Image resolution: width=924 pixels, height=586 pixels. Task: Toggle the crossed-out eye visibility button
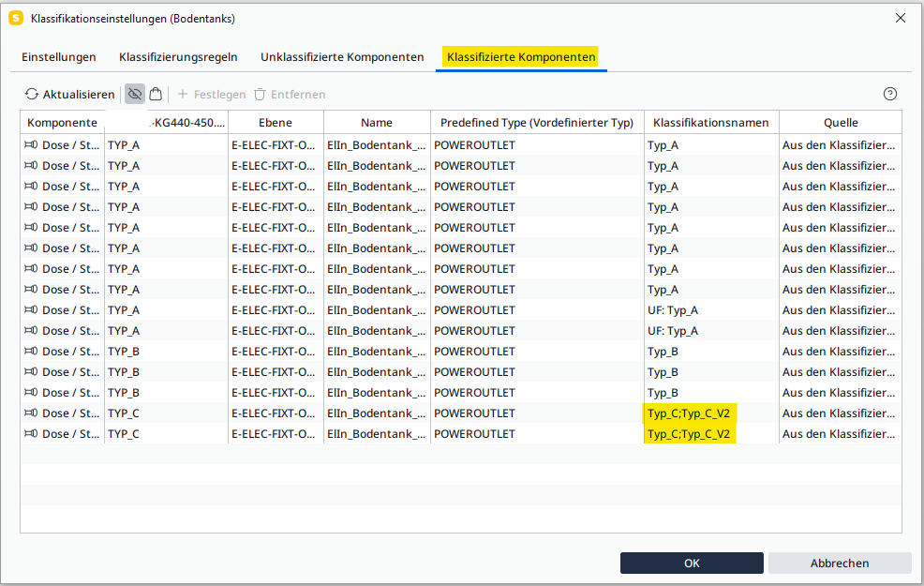click(x=135, y=94)
